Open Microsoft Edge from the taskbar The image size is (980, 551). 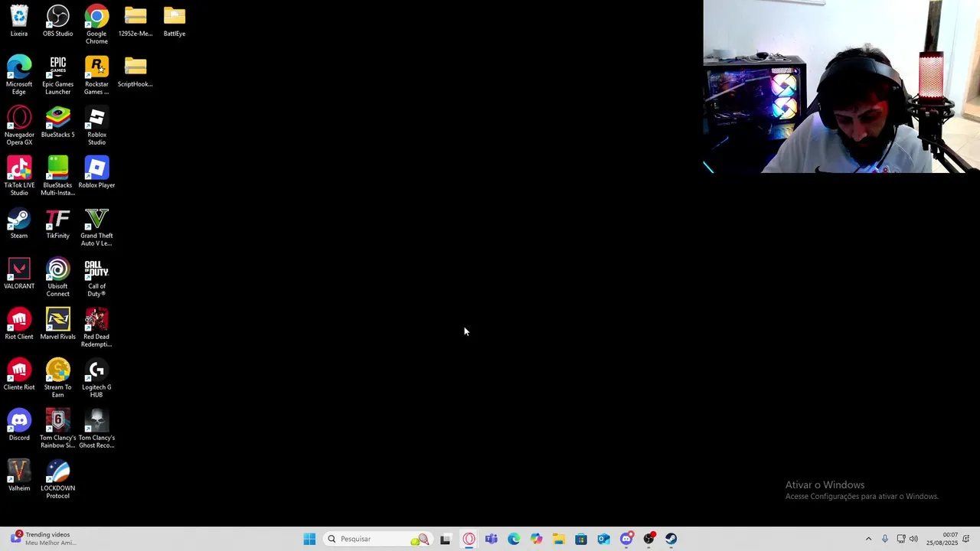(514, 539)
